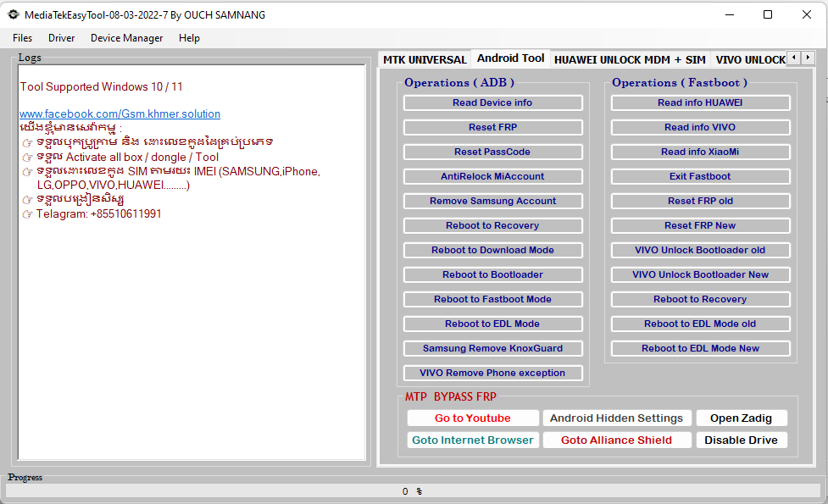Screen dimensions: 828x504
Task: Unlock VIVO Bootloader using the New method
Action: pyautogui.click(x=700, y=274)
